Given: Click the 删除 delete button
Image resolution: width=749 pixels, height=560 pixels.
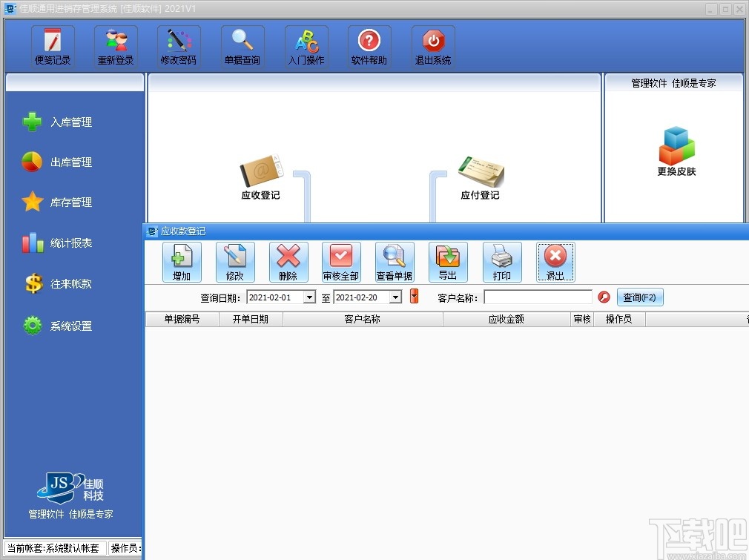Looking at the screenshot, I should [288, 263].
